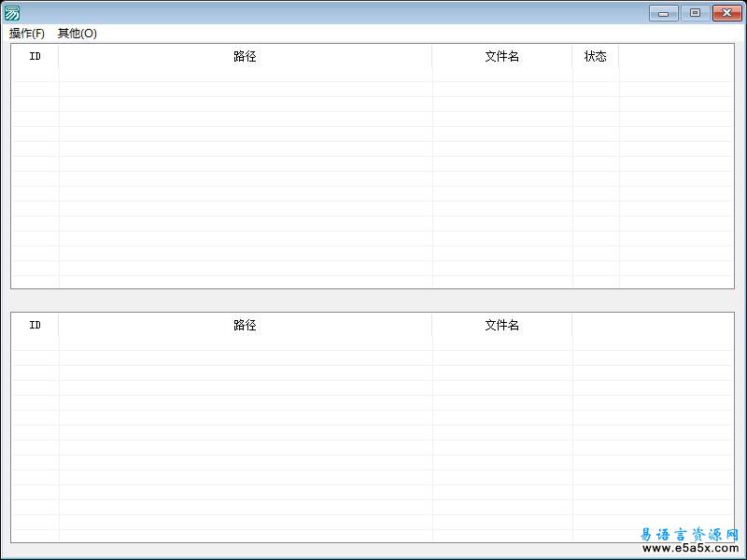Screen dimensions: 747x560
Task: Click ID column header in lower list
Action: [35, 325]
